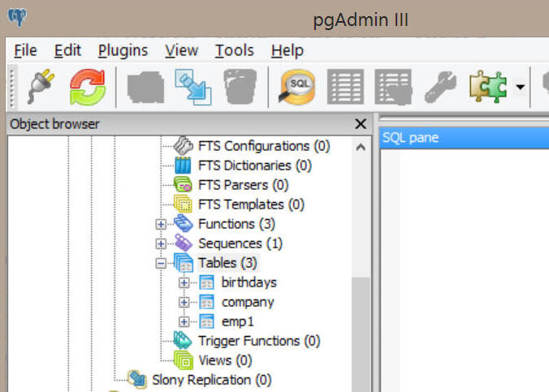549x392 pixels.
Task: Click the company table icon
Action: click(x=206, y=302)
